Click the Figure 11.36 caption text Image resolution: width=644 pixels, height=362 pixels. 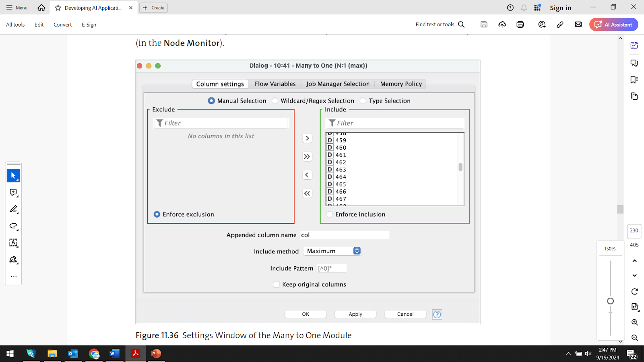click(x=244, y=335)
